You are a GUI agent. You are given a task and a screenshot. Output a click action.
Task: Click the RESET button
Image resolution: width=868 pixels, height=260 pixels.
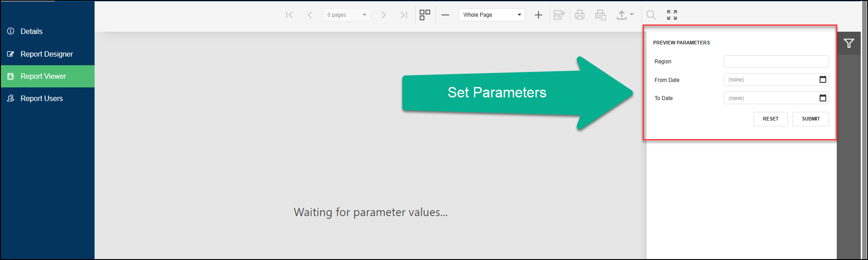click(771, 119)
